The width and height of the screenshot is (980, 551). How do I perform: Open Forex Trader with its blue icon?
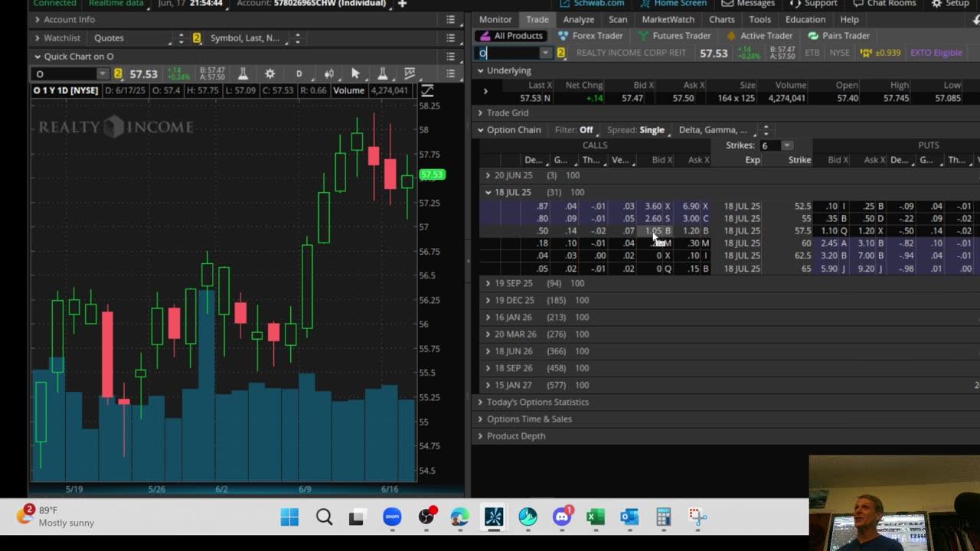[590, 36]
